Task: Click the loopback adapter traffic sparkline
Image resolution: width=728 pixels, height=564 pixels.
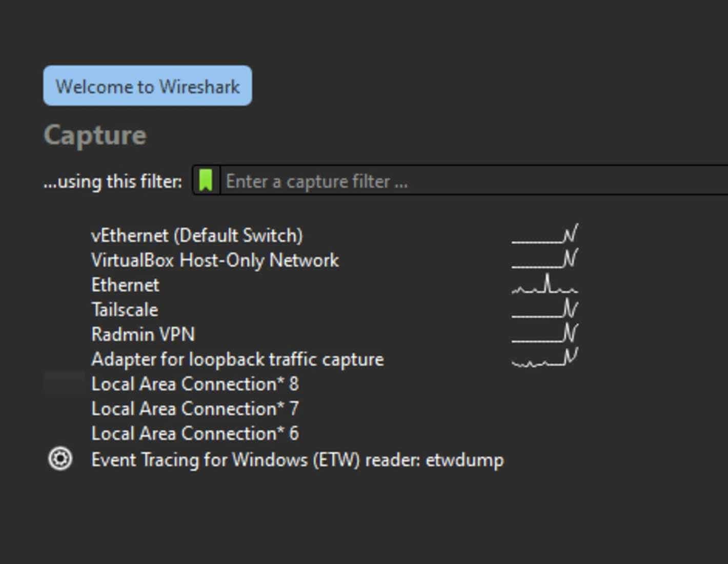Action: coord(545,357)
